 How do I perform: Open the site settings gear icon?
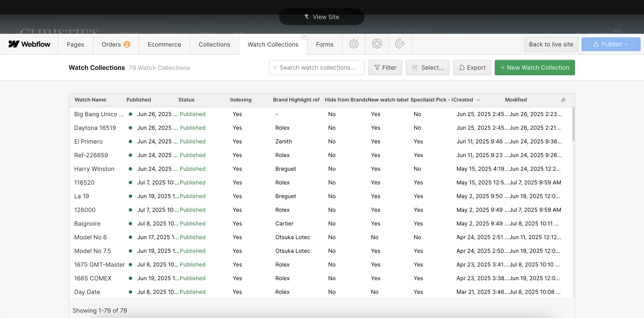click(354, 44)
